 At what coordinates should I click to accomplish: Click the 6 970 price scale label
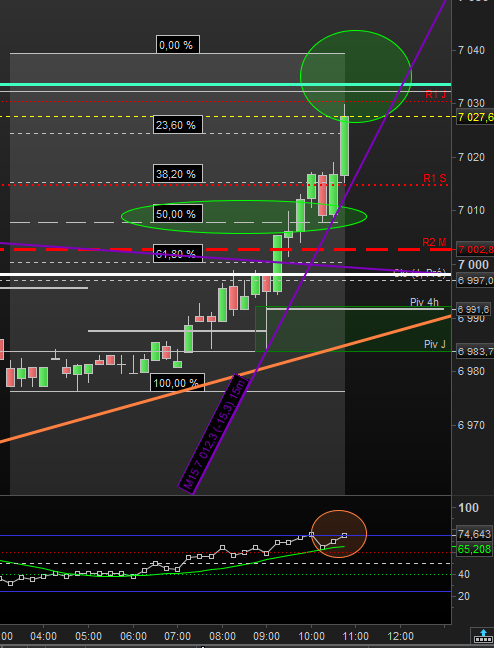[x=471, y=425]
